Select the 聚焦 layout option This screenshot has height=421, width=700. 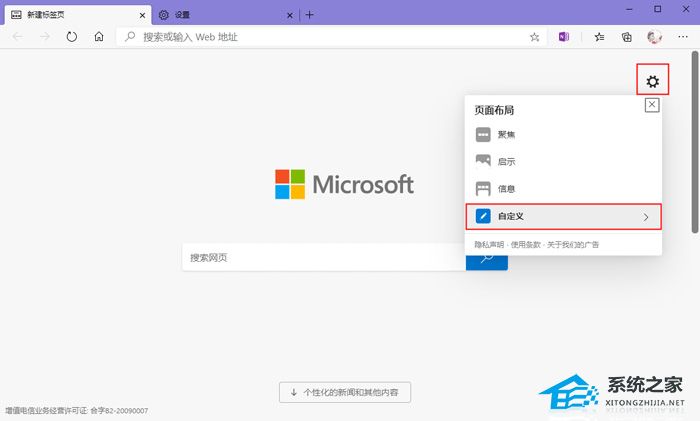click(563, 134)
